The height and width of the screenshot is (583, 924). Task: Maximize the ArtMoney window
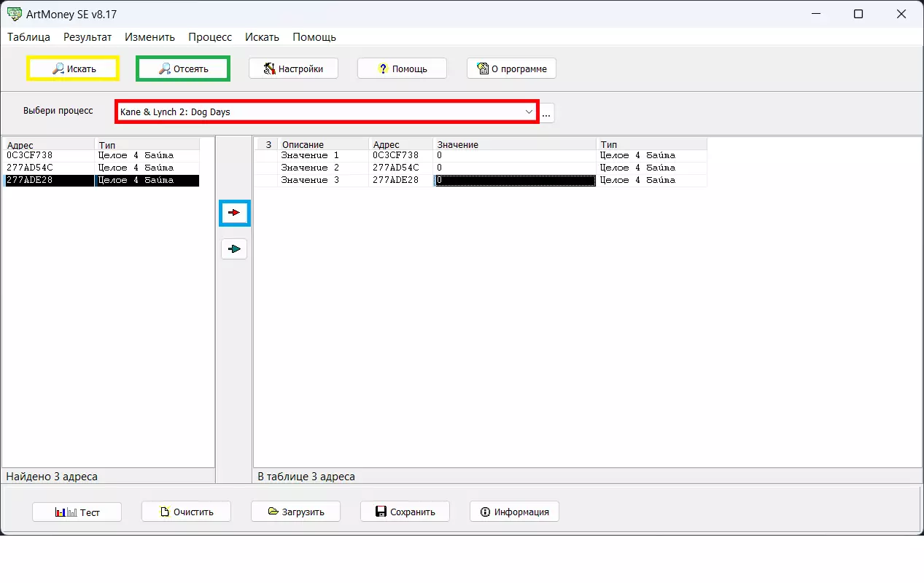858,14
